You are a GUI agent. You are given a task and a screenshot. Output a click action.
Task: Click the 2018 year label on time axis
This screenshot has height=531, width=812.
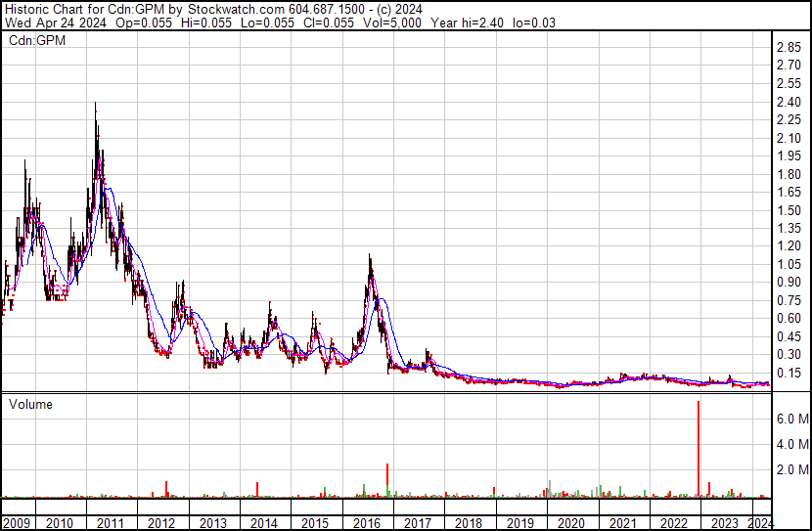click(x=469, y=523)
